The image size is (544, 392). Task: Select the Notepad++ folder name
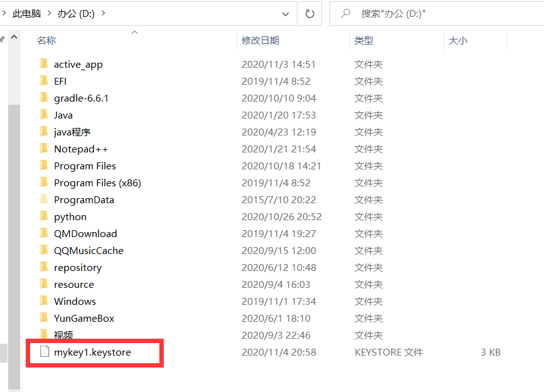pos(81,149)
